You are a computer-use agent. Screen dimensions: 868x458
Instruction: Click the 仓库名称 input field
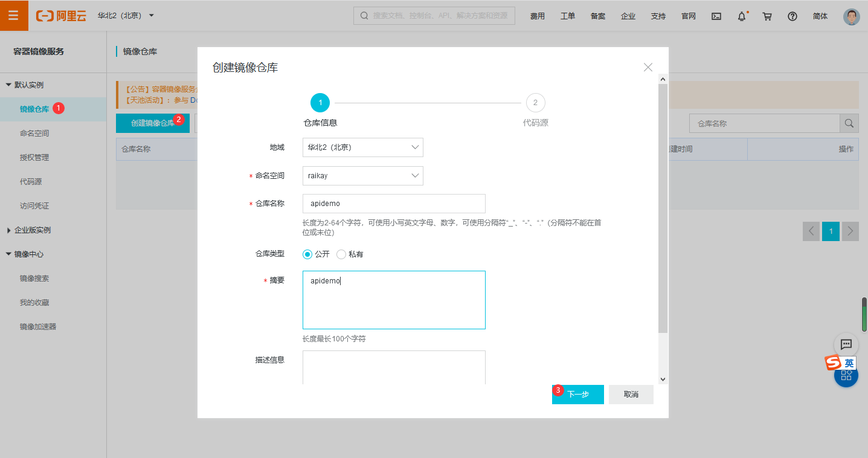[394, 204]
